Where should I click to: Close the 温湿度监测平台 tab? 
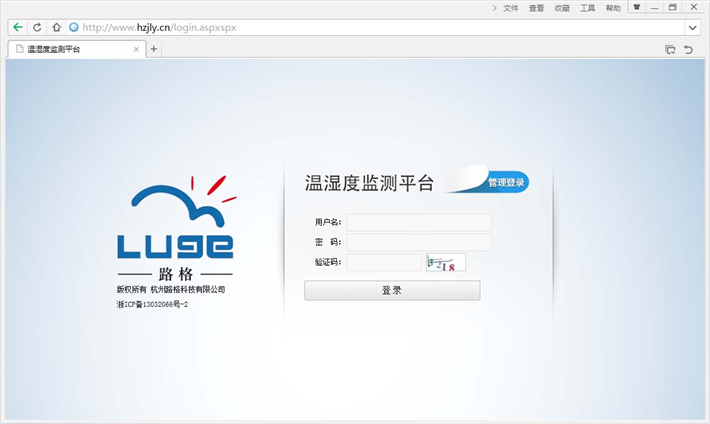(x=136, y=49)
